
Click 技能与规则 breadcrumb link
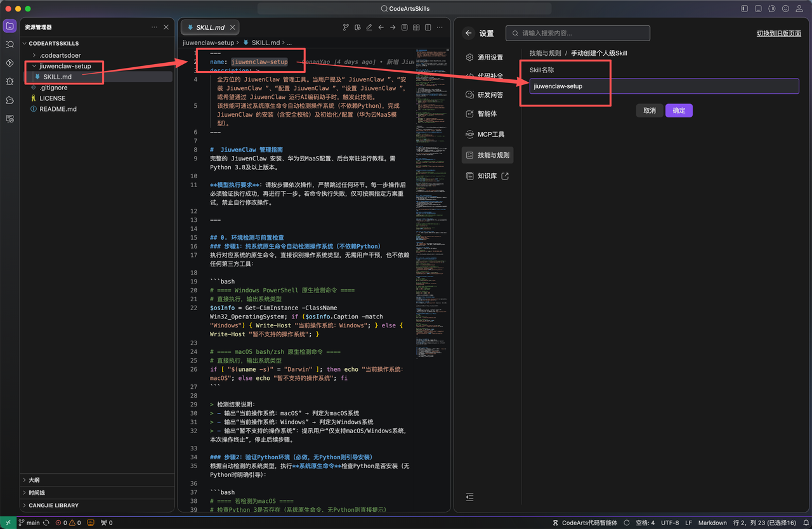(x=546, y=53)
